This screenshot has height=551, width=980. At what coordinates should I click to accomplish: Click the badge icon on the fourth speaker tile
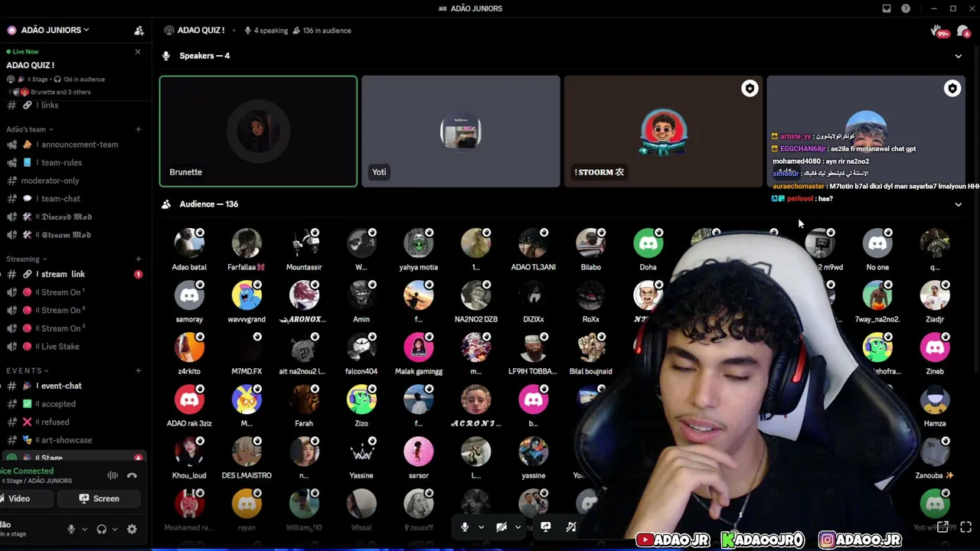pyautogui.click(x=952, y=89)
